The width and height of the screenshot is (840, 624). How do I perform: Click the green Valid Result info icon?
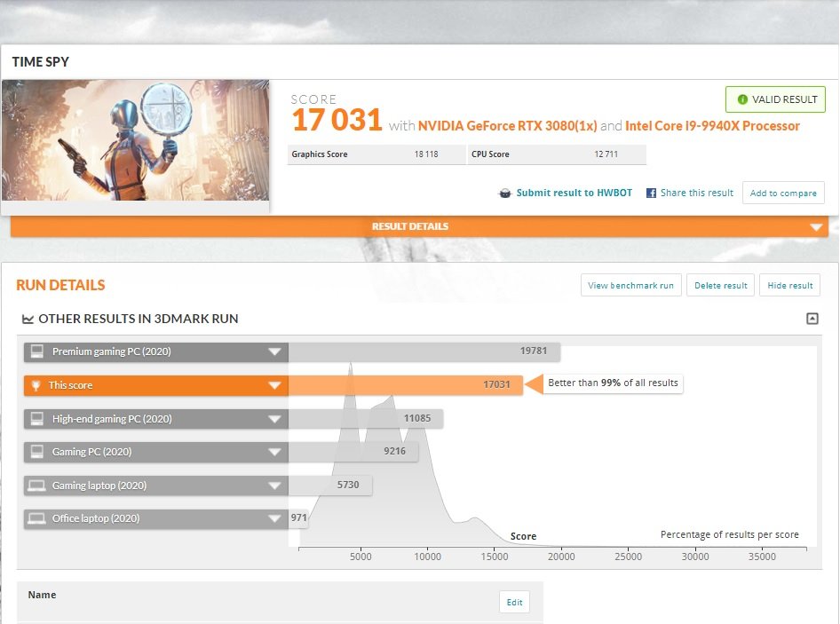pos(742,99)
